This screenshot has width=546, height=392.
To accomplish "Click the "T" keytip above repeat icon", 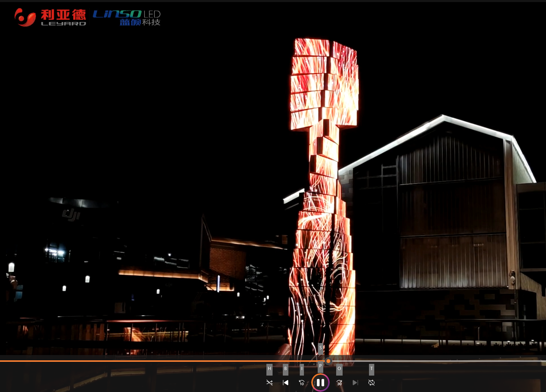I will [371, 369].
